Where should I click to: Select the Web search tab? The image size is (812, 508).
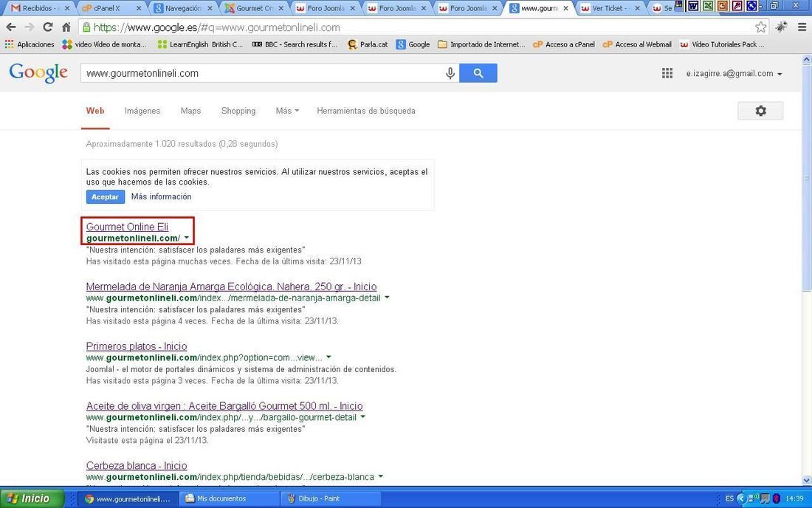click(x=95, y=111)
